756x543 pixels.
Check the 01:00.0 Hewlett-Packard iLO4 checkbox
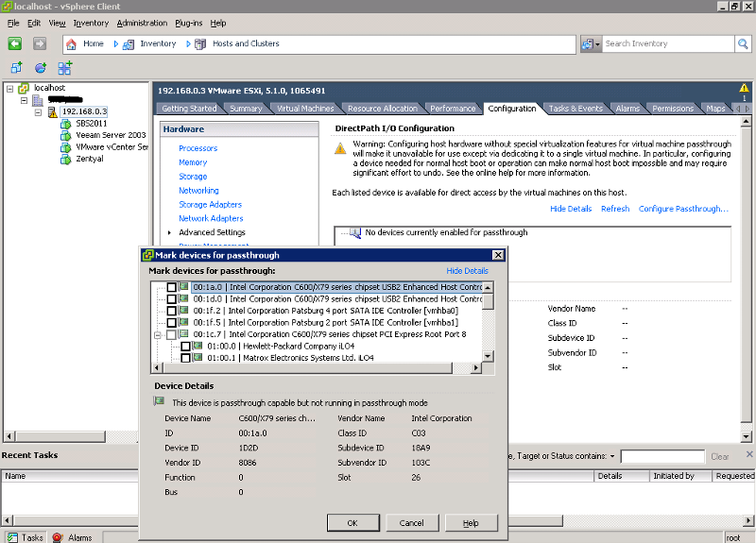[186, 347]
